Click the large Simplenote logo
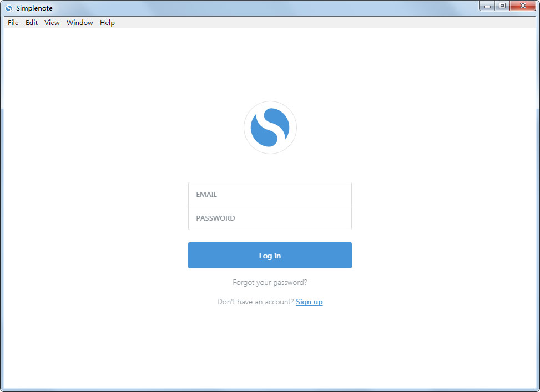This screenshot has width=540, height=392. tap(270, 128)
